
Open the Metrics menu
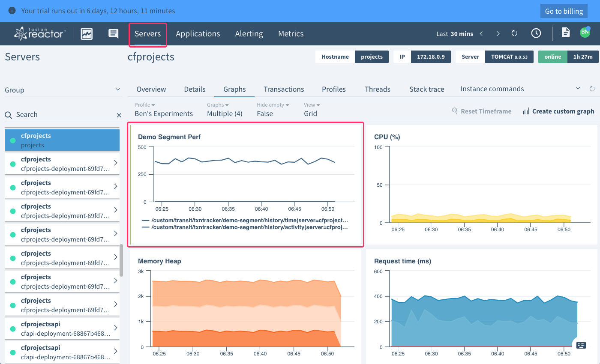pyautogui.click(x=291, y=33)
